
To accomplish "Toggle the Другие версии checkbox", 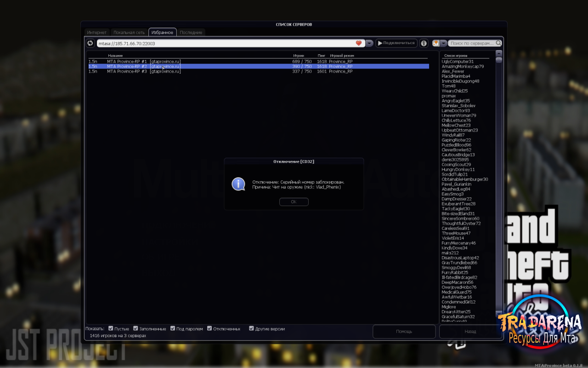I will tap(251, 328).
